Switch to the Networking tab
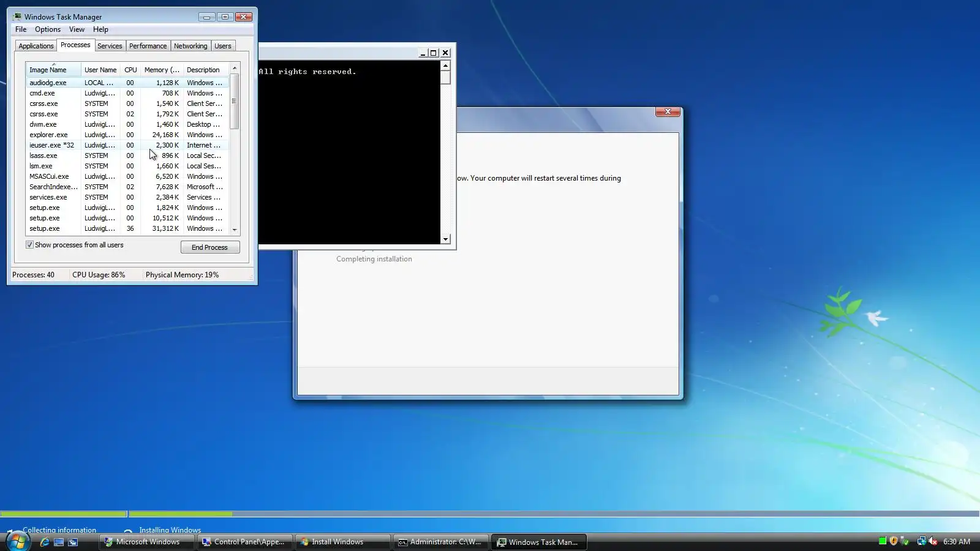980x551 pixels. click(x=190, y=46)
